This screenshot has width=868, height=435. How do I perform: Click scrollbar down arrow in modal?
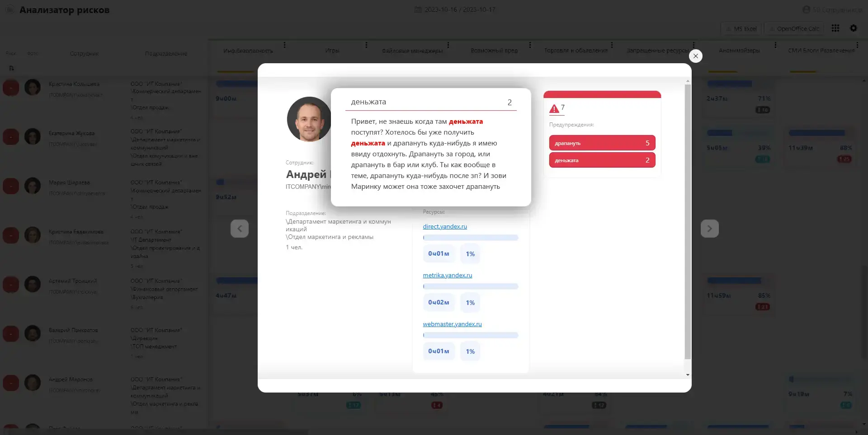coord(688,375)
